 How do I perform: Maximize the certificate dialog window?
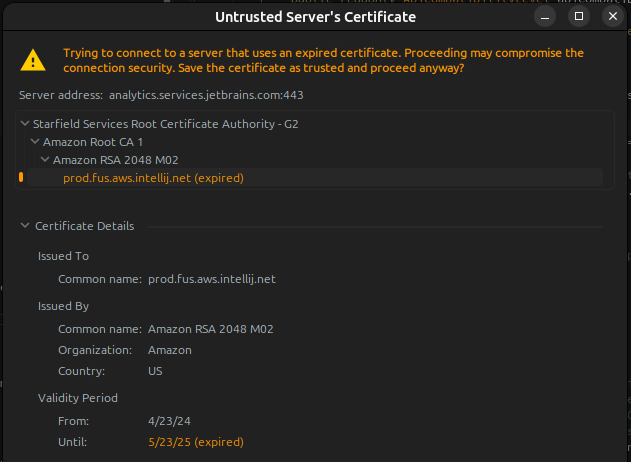click(579, 16)
